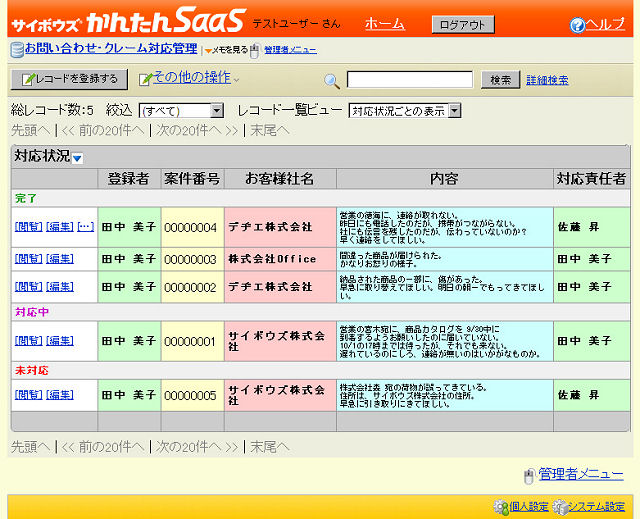Edit record 00000001 via 編集
This screenshot has width=640, height=519.
click(x=60, y=341)
